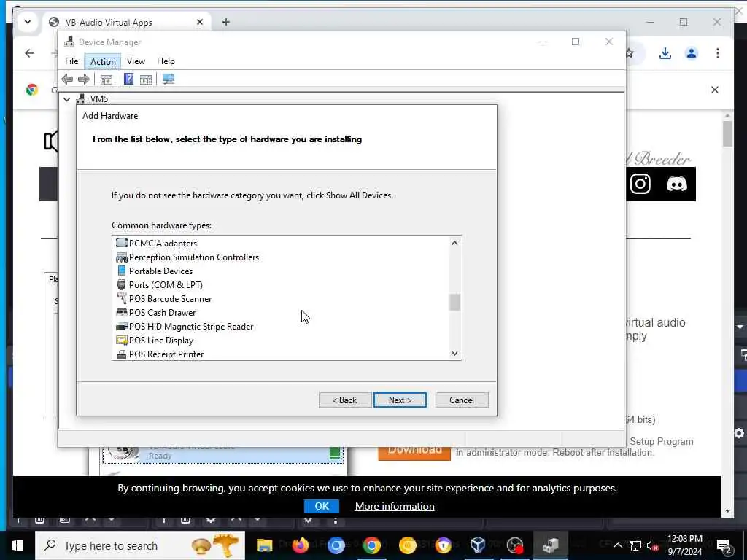The width and height of the screenshot is (747, 560).
Task: Open the Chrome three-dot menu
Action: point(718,53)
